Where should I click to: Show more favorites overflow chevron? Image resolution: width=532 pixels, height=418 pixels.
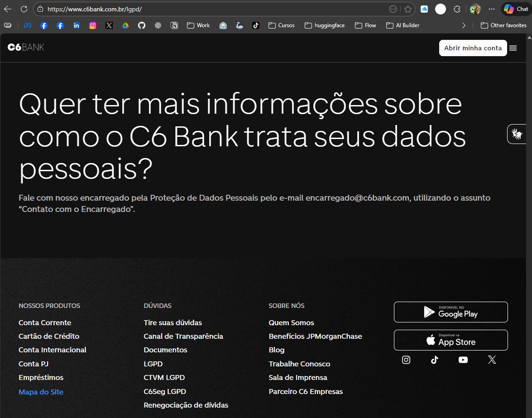point(464,25)
